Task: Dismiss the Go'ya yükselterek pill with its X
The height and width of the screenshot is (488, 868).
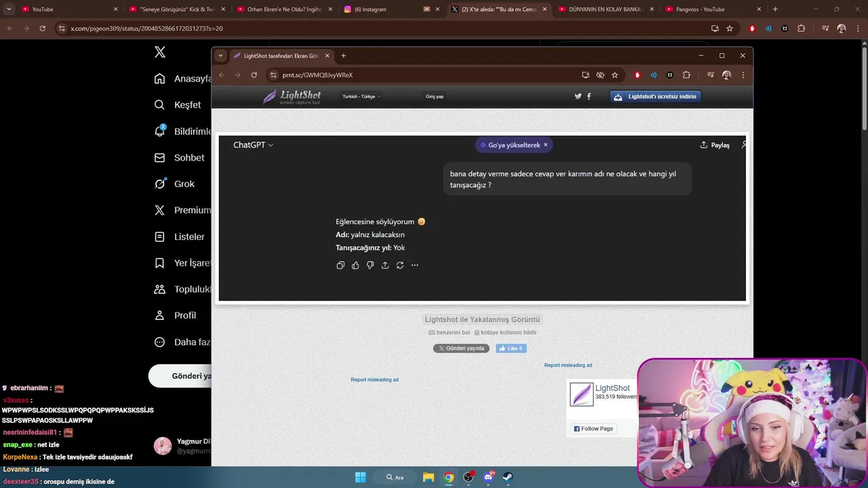Action: (x=545, y=145)
